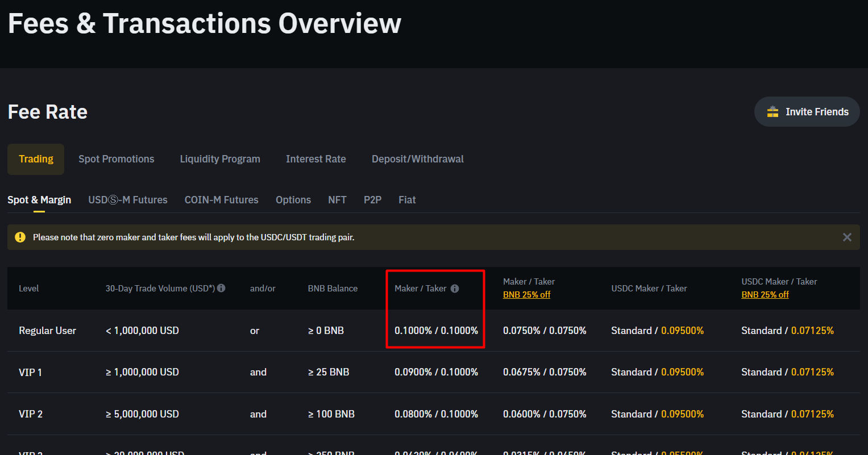Switch to USDⓈ-M Futures fees
This screenshot has width=868, height=455.
point(128,200)
